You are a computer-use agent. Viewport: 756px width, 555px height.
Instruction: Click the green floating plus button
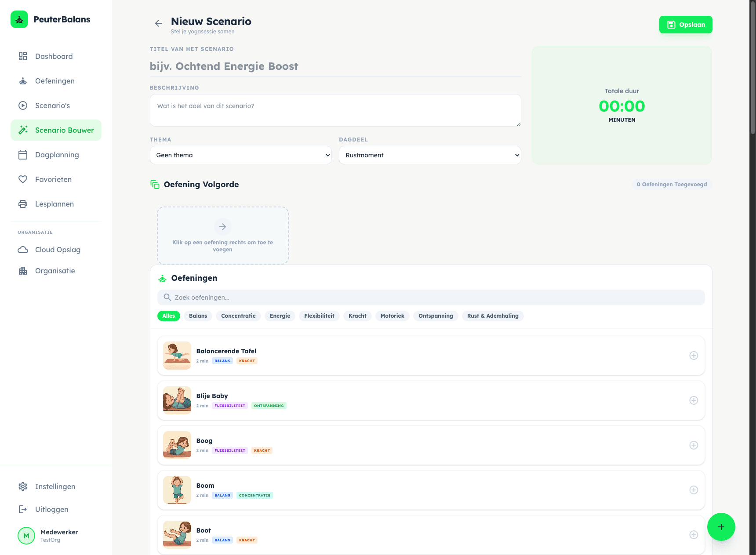point(721,527)
